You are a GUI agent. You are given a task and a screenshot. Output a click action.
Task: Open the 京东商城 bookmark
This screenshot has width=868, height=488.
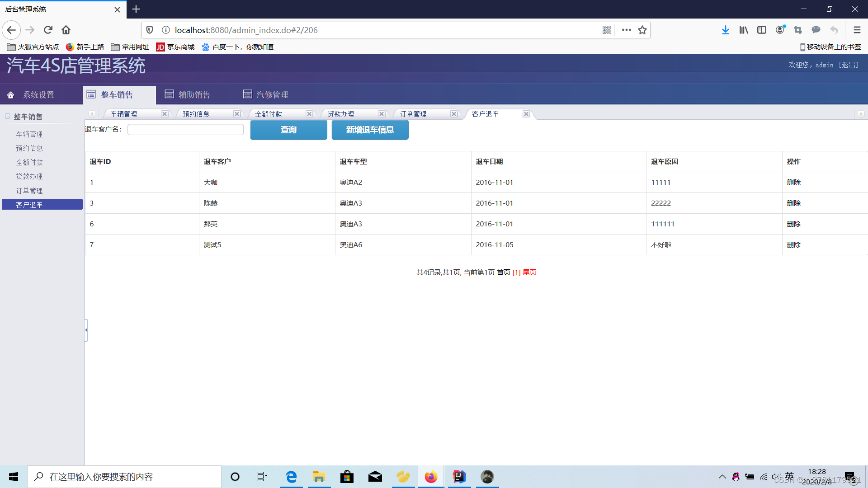[x=175, y=47]
